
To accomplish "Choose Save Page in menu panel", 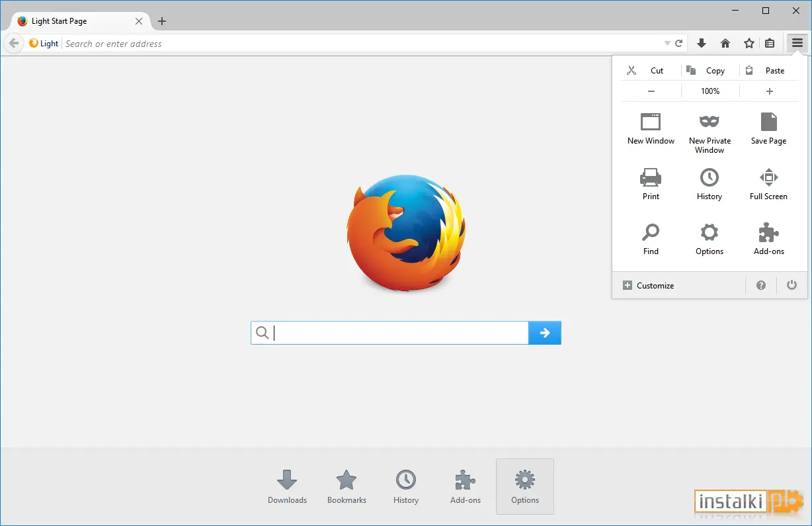I will (x=768, y=129).
